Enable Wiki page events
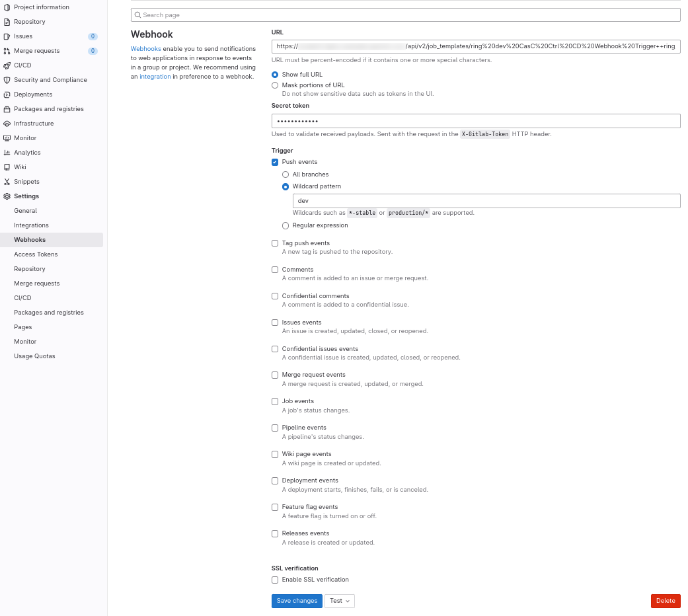Screen dimensions: 688x616 coord(275,454)
